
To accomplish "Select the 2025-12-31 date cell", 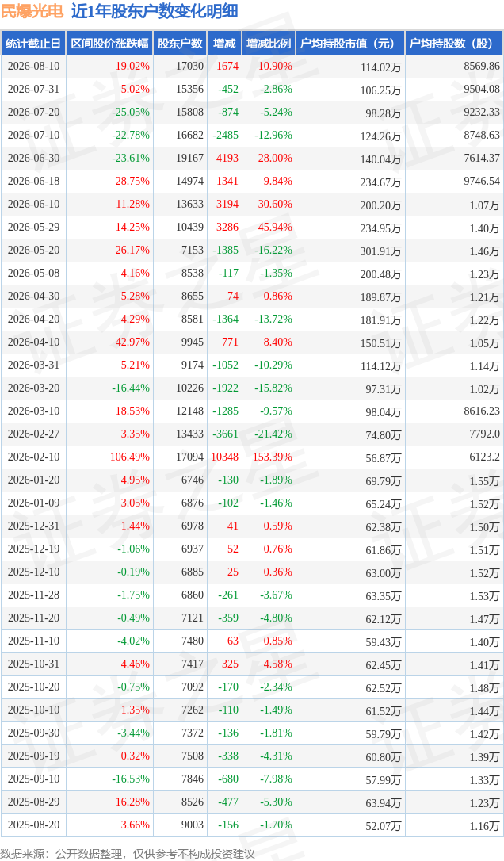I will [33, 526].
